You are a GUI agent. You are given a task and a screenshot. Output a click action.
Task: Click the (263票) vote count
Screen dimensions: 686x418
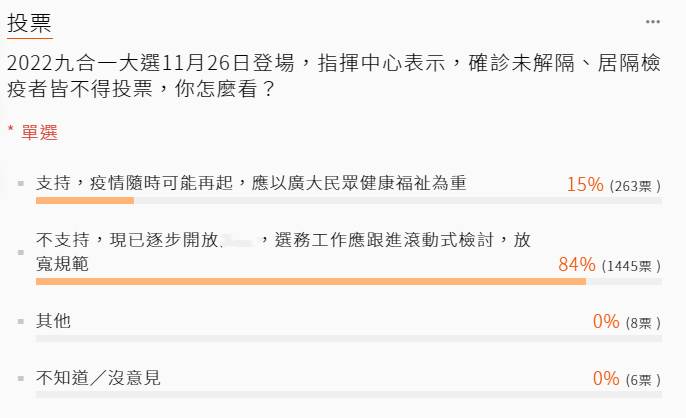pos(634,185)
